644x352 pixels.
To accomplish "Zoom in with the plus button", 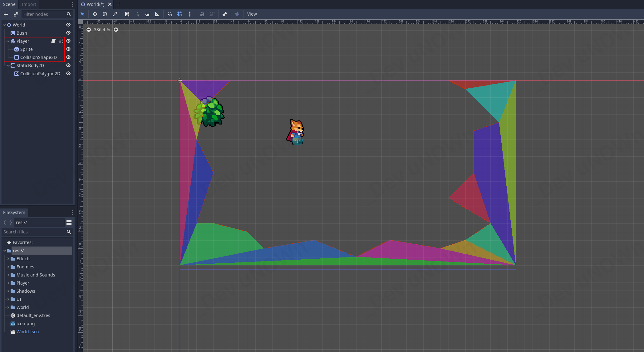I will pyautogui.click(x=116, y=30).
